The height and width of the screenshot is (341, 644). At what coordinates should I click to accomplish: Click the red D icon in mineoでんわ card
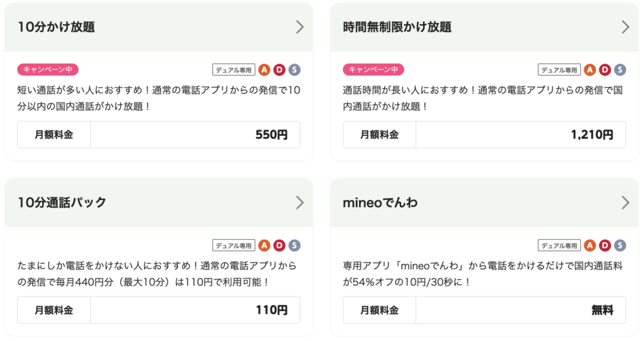click(x=605, y=246)
